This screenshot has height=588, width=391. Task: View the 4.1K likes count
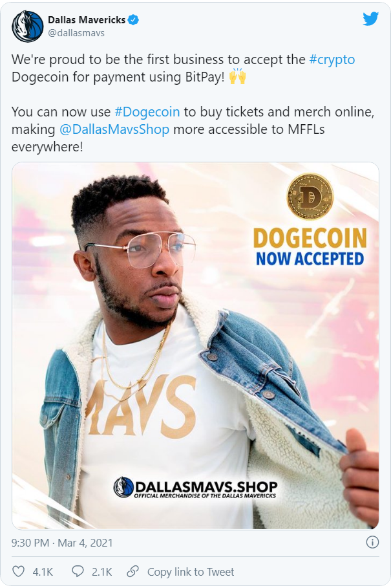tap(43, 571)
